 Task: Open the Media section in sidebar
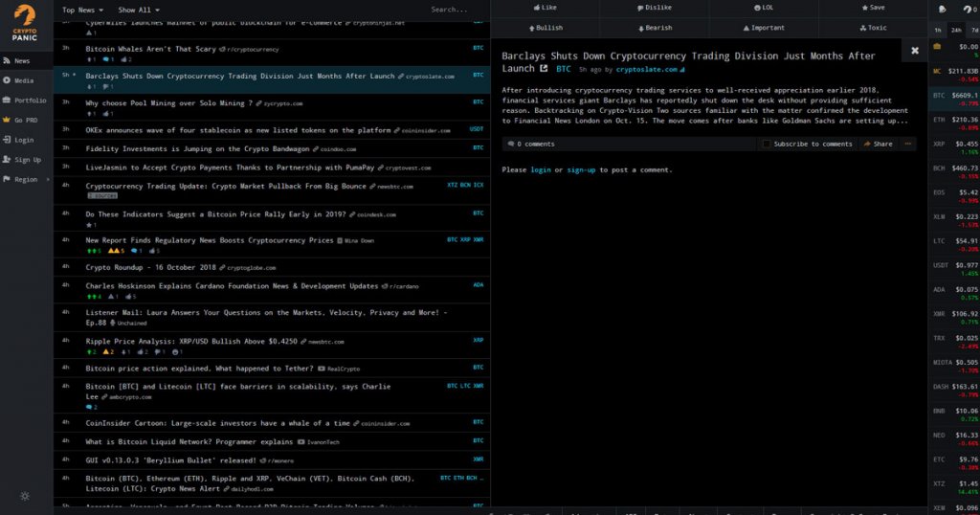26,80
